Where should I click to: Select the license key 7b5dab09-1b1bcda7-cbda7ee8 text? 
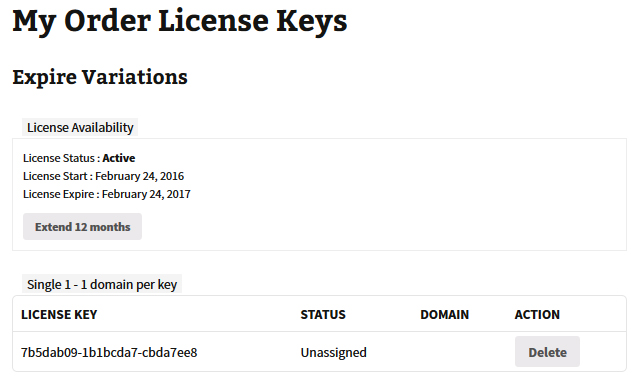(109, 352)
